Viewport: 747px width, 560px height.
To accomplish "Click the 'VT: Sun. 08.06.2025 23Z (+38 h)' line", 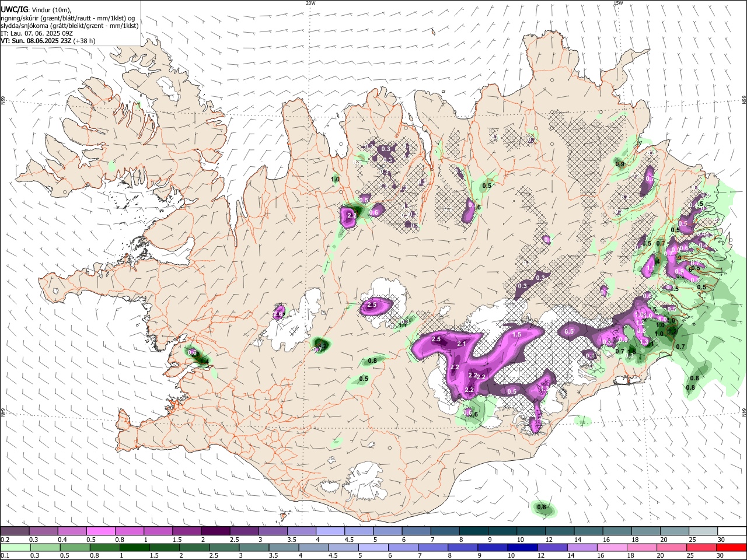I will (48, 41).
